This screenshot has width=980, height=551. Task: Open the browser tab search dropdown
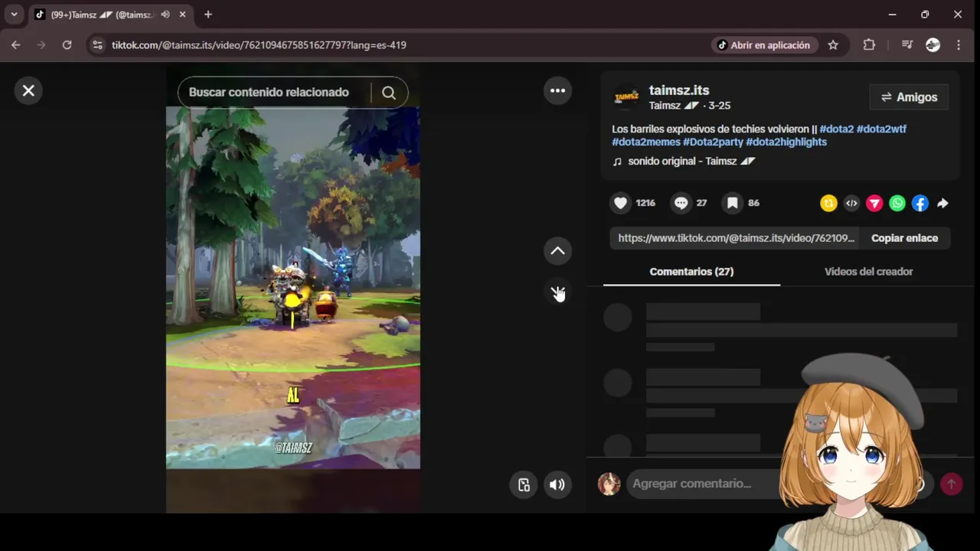(x=14, y=15)
